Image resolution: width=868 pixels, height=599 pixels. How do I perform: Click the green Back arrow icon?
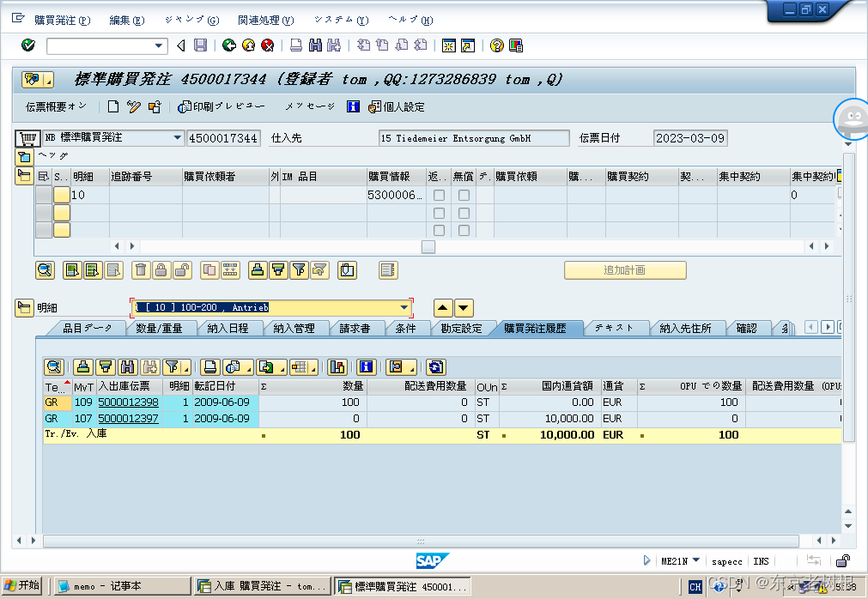point(228,45)
